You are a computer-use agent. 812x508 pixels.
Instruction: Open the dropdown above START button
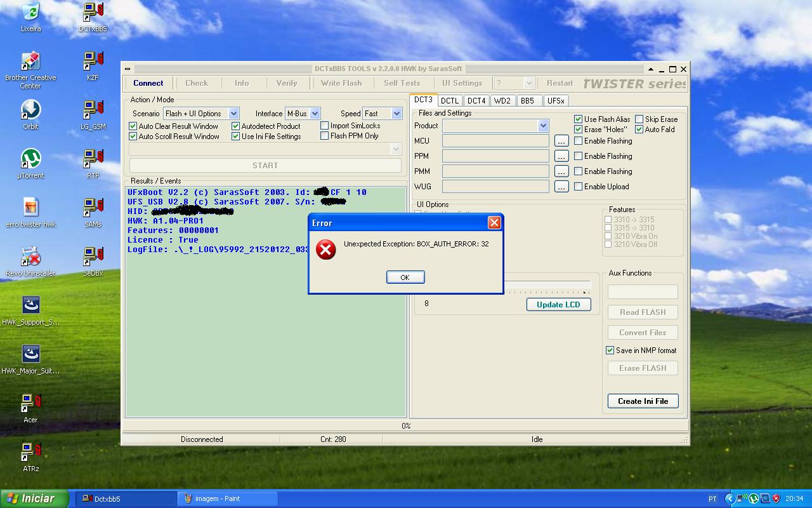[x=396, y=149]
